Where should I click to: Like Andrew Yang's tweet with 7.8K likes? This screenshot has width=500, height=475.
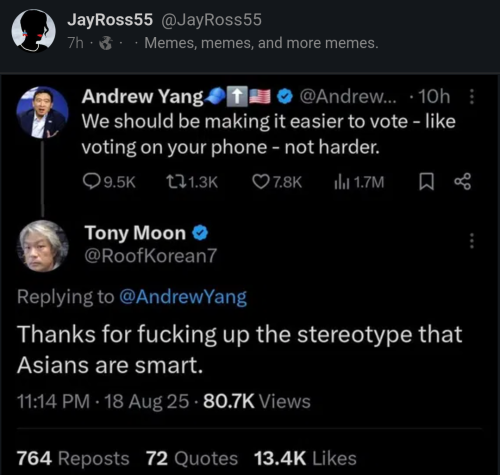pos(260,182)
